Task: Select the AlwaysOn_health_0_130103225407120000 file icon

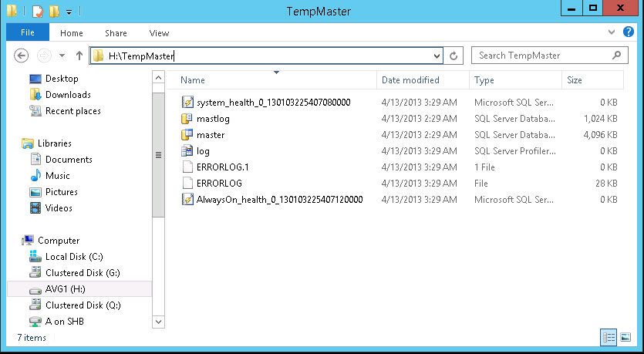Action: [x=187, y=199]
